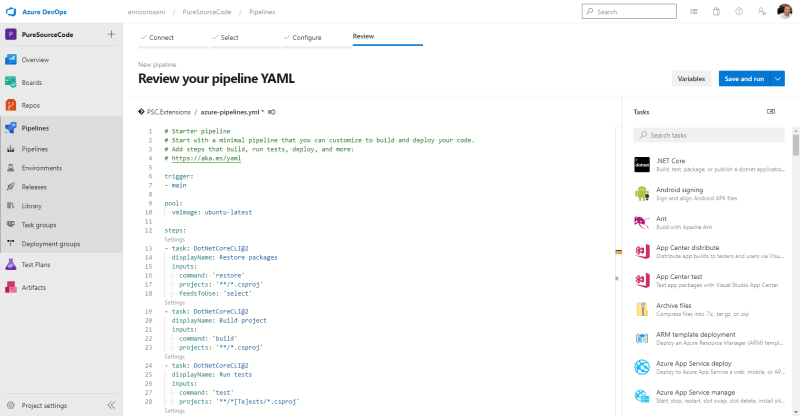
Task: Open the profile avatar menu
Action: coord(784,11)
